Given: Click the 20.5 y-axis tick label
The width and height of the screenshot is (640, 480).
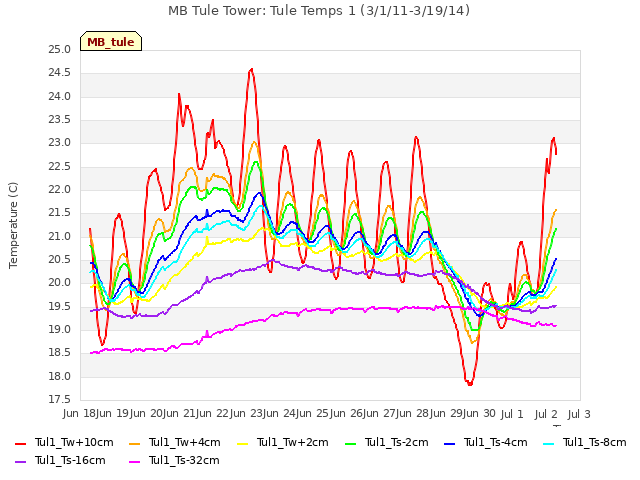Looking at the screenshot, I should (x=60, y=260).
